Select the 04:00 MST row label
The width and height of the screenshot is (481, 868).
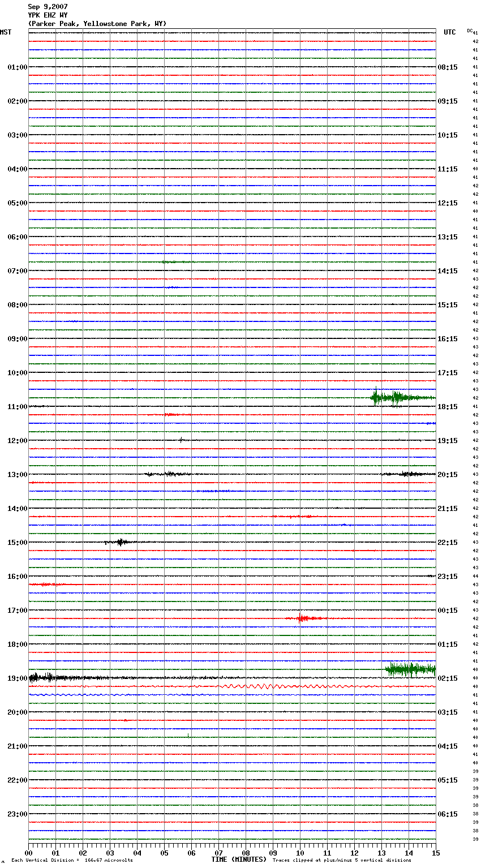click(18, 169)
